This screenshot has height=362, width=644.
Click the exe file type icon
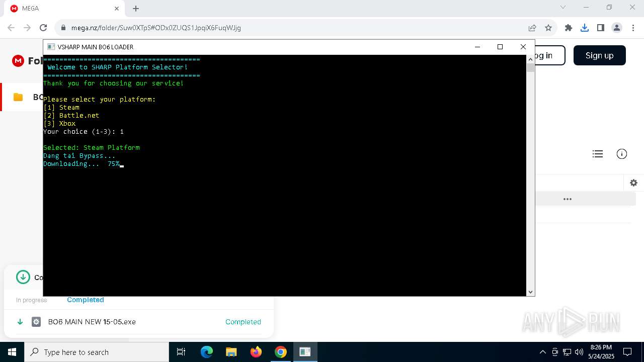click(x=36, y=322)
